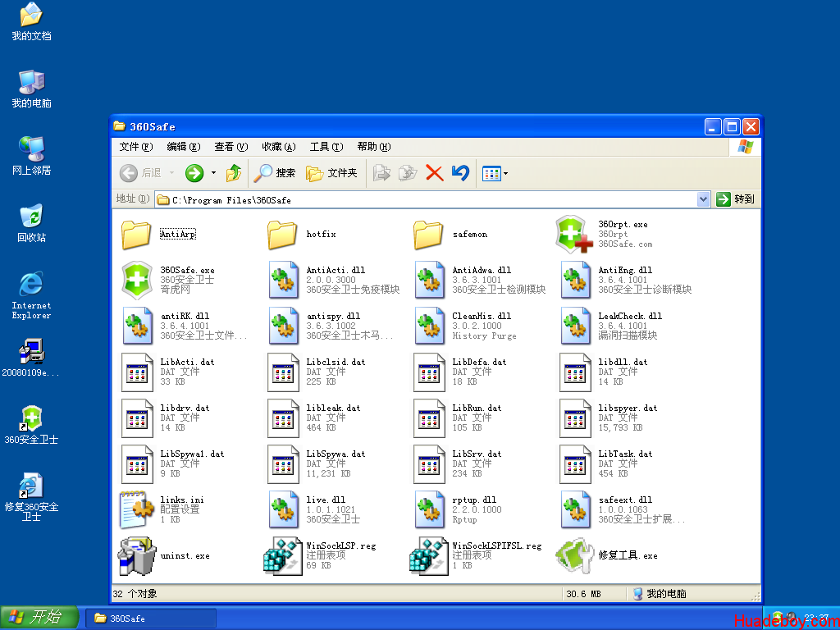Select the LibRun.dat file name
840x630 pixels.
(477, 409)
